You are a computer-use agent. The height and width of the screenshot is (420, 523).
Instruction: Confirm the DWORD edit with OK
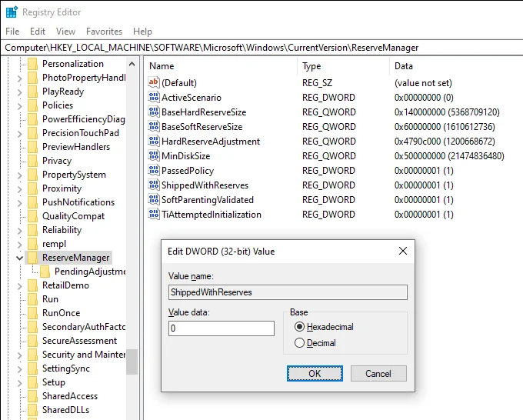315,373
